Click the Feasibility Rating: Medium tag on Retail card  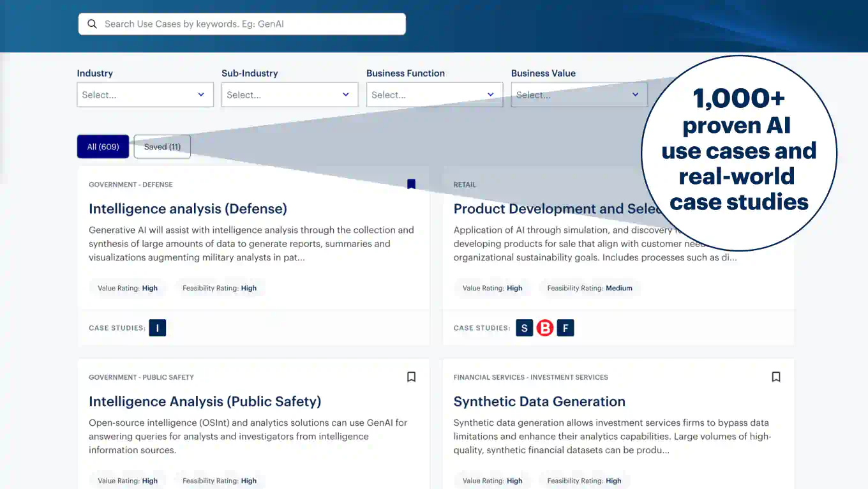click(x=590, y=287)
